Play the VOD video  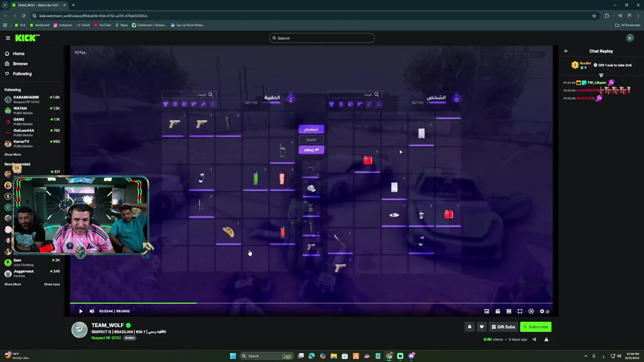pyautogui.click(x=80, y=311)
